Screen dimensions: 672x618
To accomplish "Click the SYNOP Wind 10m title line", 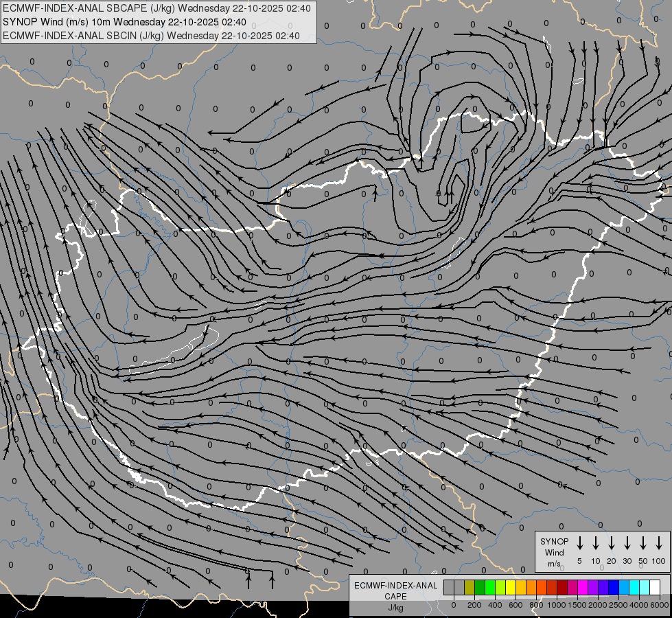I will click(124, 22).
